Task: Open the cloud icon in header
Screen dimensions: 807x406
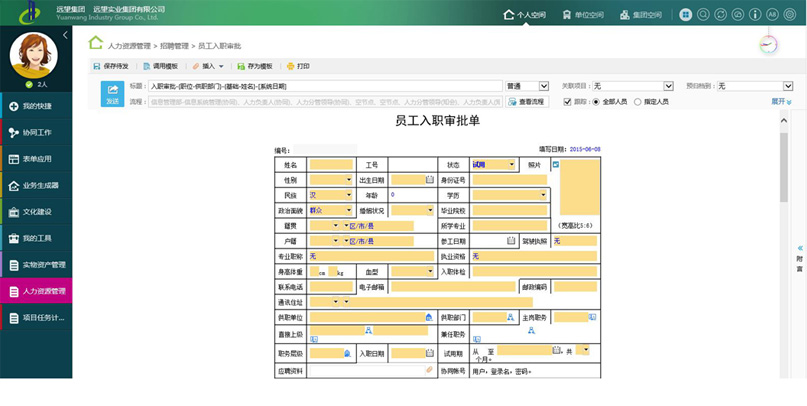Action: [738, 14]
